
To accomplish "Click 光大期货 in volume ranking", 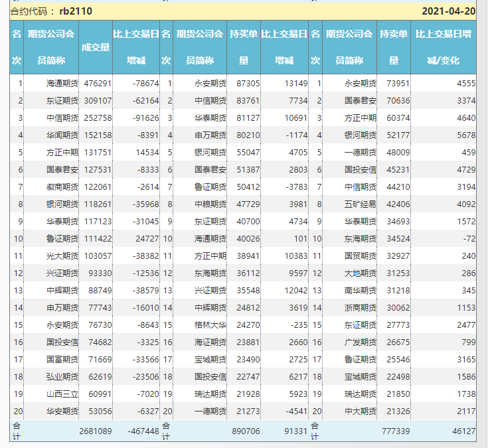I will click(62, 256).
